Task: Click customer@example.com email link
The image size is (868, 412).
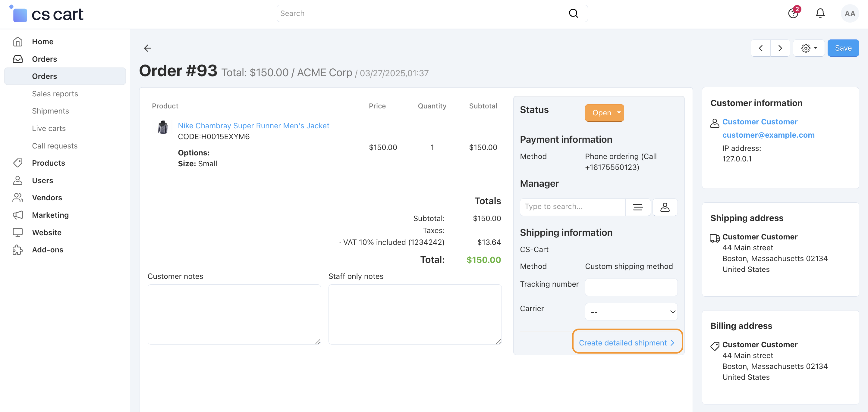Action: 768,135
